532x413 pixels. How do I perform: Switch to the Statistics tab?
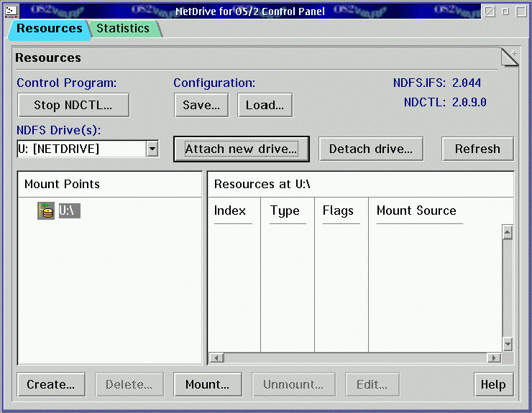click(124, 29)
